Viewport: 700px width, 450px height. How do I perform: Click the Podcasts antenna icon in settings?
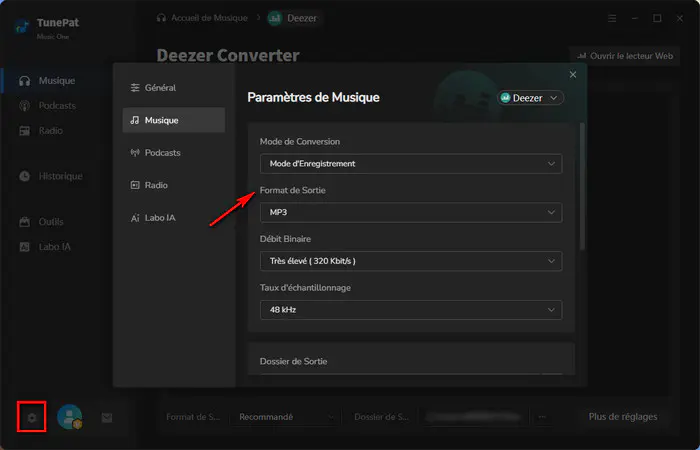click(x=135, y=153)
